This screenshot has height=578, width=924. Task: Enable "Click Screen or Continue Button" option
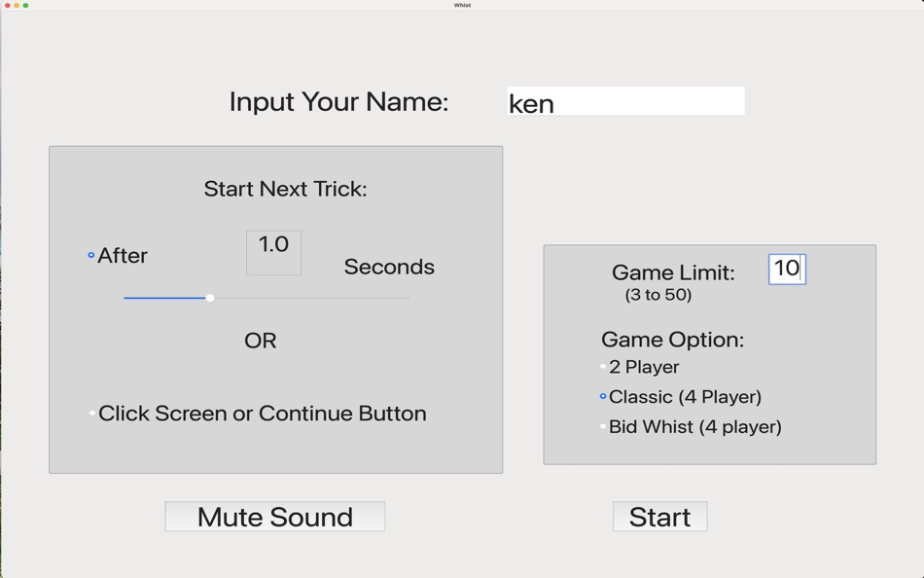[92, 413]
